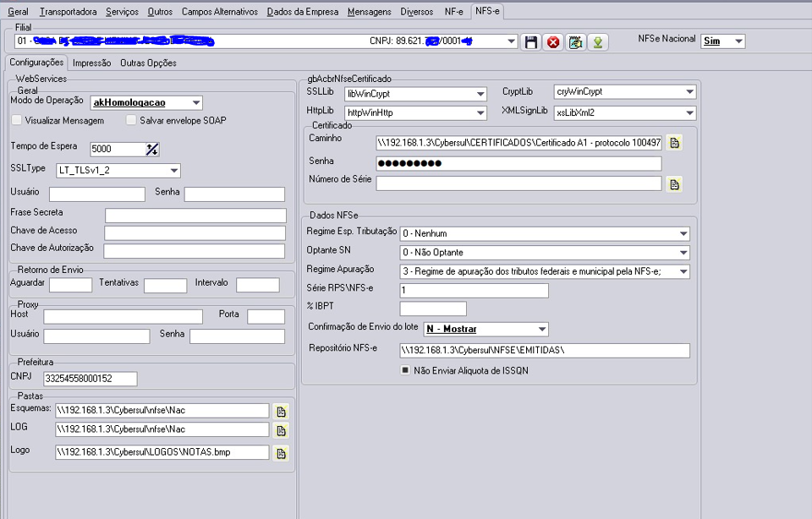812x519 pixels.
Task: Browse Esquemas folder icon
Action: (281, 412)
